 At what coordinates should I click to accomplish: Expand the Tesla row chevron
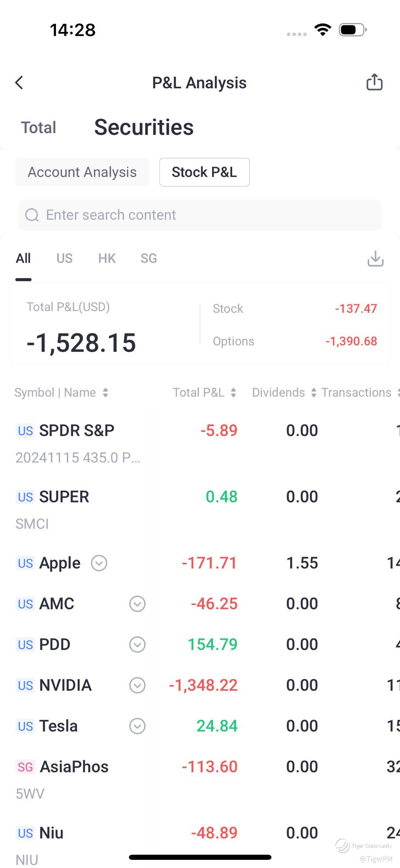[137, 726]
